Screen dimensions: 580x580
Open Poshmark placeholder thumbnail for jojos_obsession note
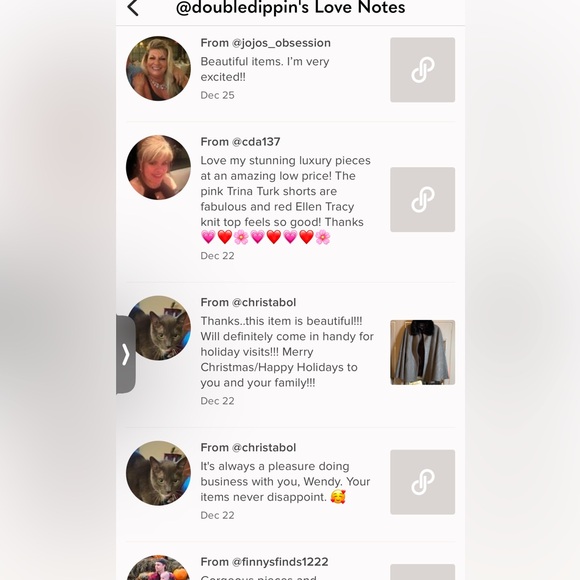point(422,70)
